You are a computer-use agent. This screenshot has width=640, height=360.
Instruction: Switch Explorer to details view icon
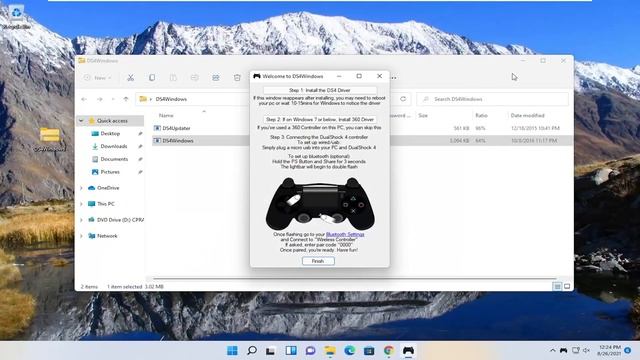(x=557, y=287)
